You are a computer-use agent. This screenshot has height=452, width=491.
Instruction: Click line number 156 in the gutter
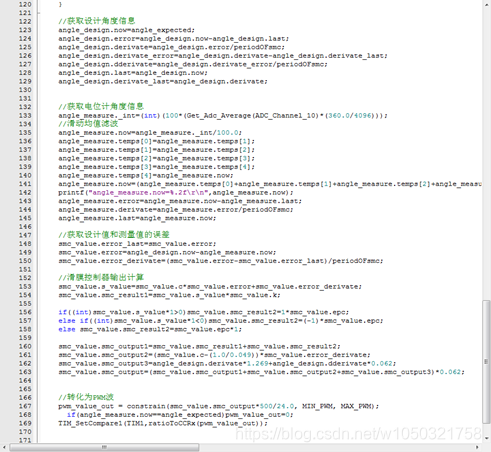pos(25,312)
